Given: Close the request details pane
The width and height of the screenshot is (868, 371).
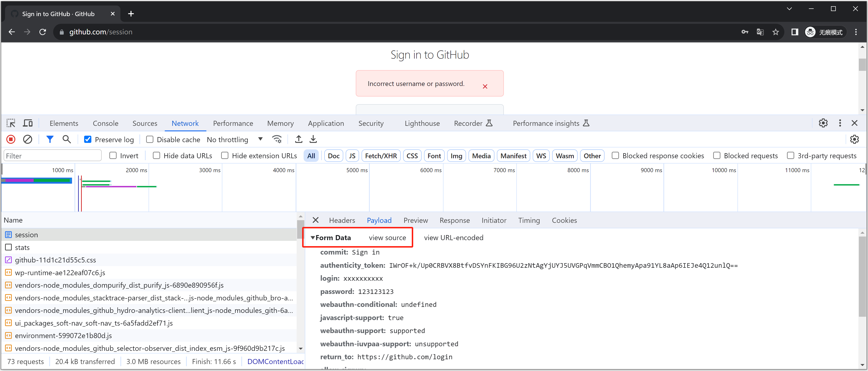Looking at the screenshot, I should (316, 220).
